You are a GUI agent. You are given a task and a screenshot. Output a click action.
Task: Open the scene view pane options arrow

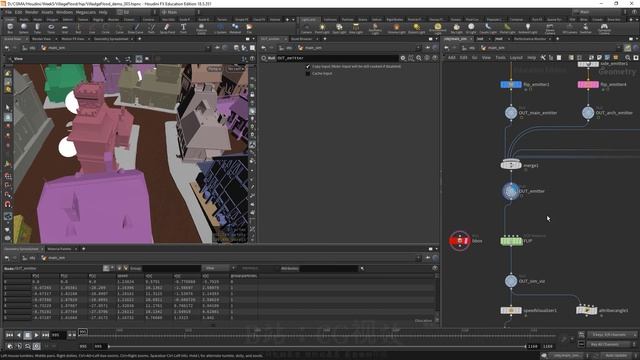pos(253,39)
